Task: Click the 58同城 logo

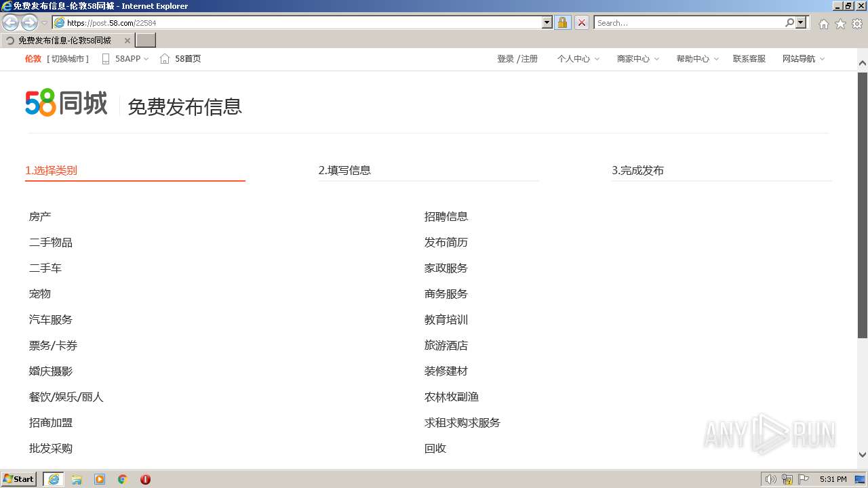Action: coord(66,104)
